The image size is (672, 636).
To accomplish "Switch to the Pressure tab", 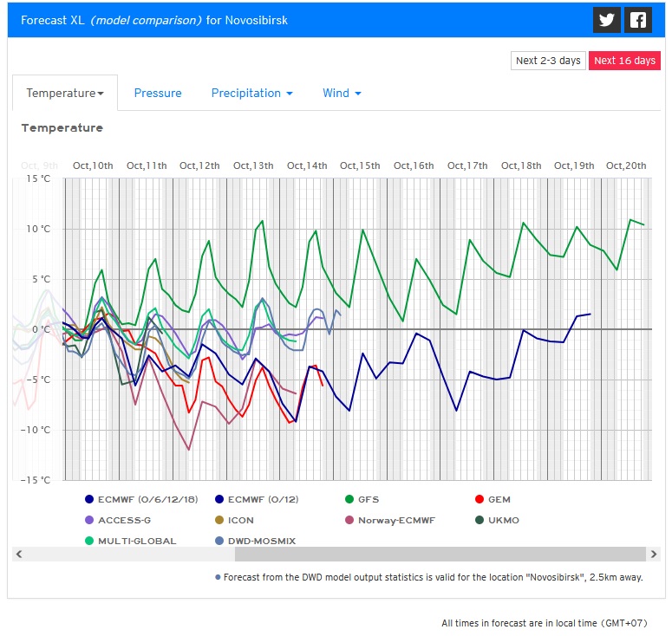I will coord(158,93).
